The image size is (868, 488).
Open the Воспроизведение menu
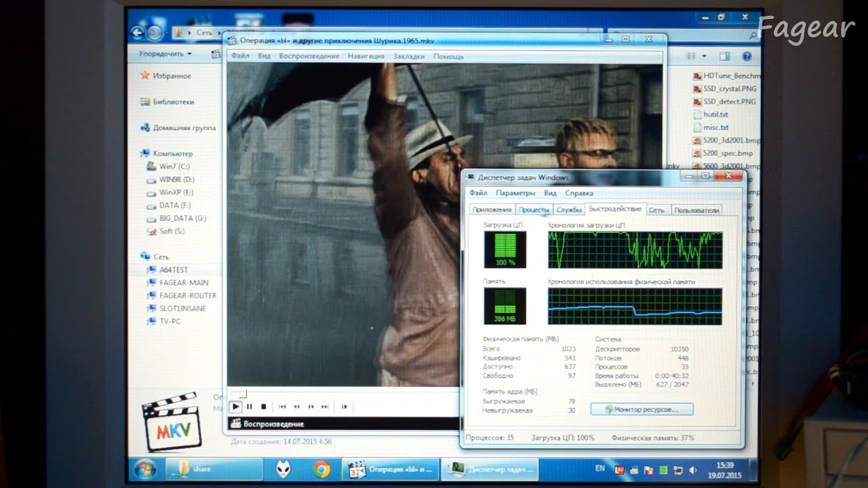tap(309, 56)
